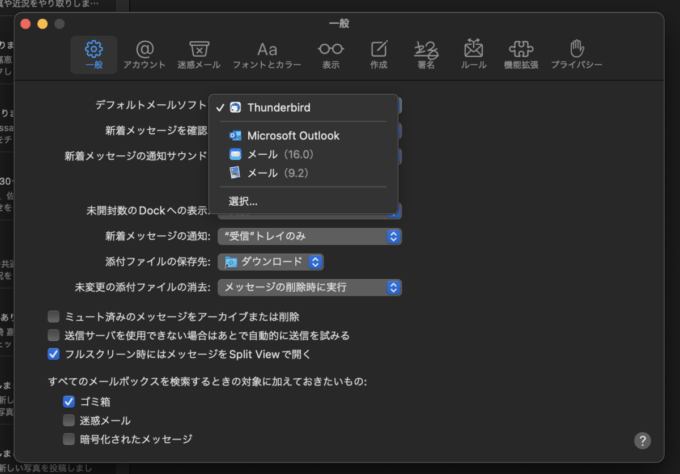Open the 表示 glasses tab
Screen dimensions: 680x474
330,55
